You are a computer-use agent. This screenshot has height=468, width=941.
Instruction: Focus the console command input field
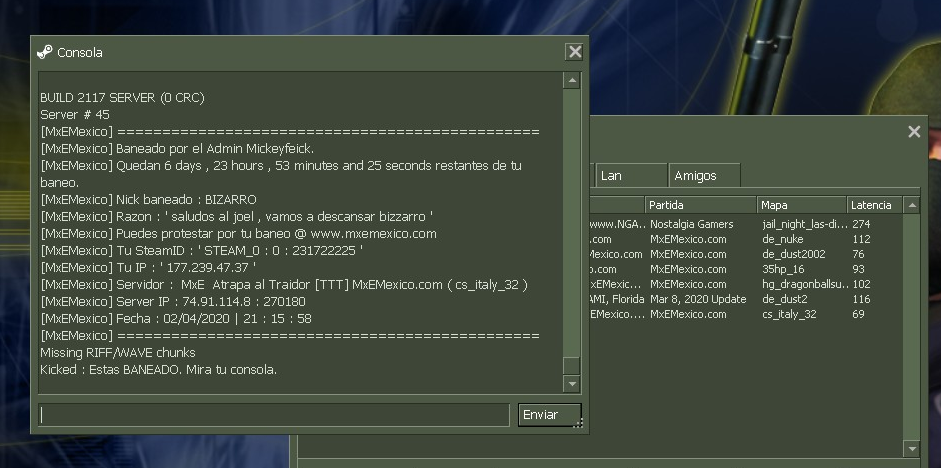[x=274, y=415]
